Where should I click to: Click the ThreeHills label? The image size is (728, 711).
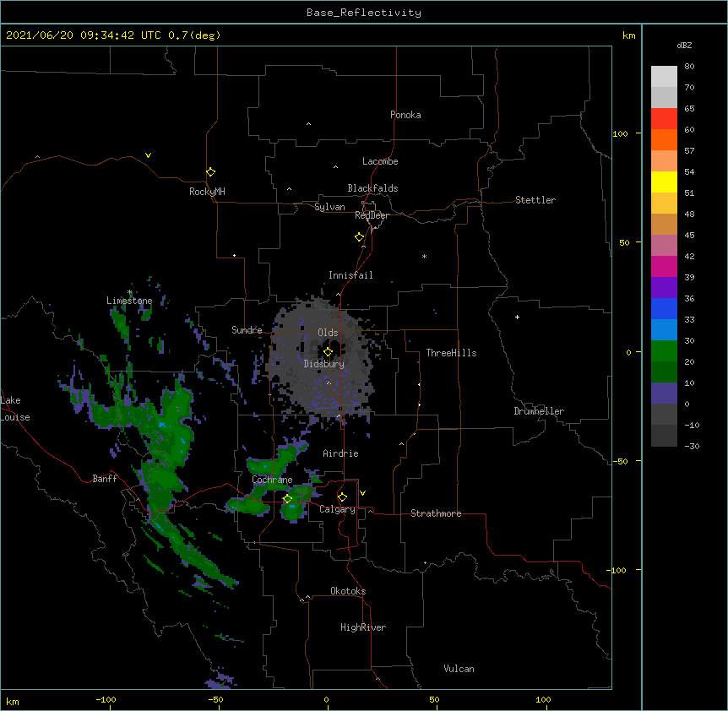pos(451,353)
